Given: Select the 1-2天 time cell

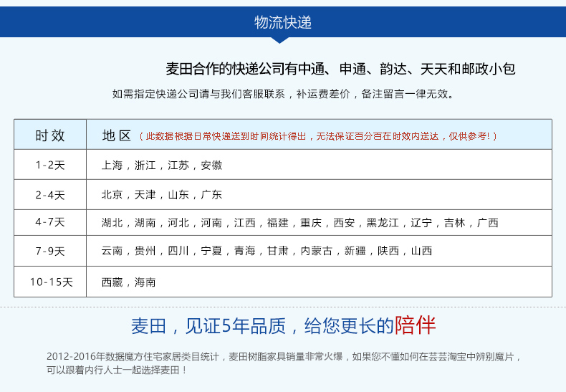Looking at the screenshot, I should click(50, 165).
